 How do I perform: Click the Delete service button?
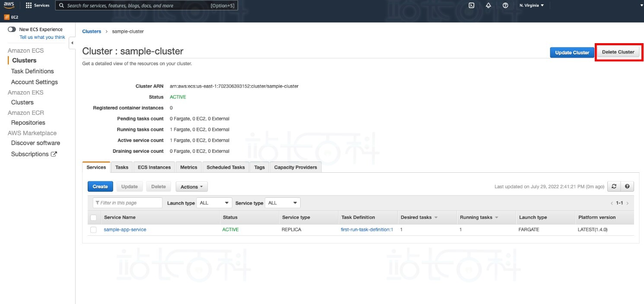pos(159,187)
